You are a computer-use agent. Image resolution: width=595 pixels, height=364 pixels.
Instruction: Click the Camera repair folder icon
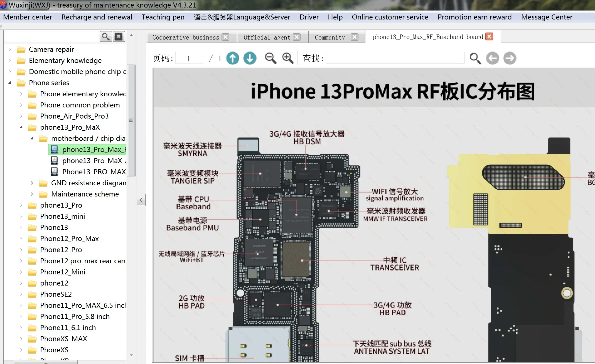[21, 50]
